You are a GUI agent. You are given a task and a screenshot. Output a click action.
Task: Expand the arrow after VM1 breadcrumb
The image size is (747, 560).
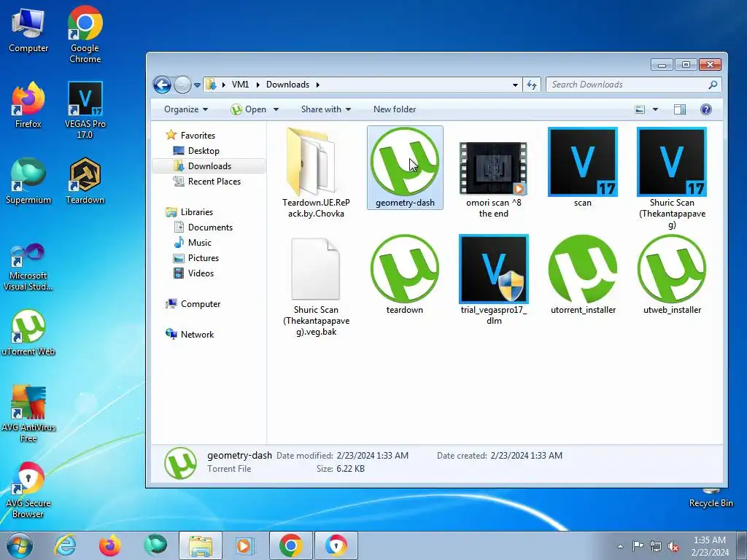(x=258, y=85)
